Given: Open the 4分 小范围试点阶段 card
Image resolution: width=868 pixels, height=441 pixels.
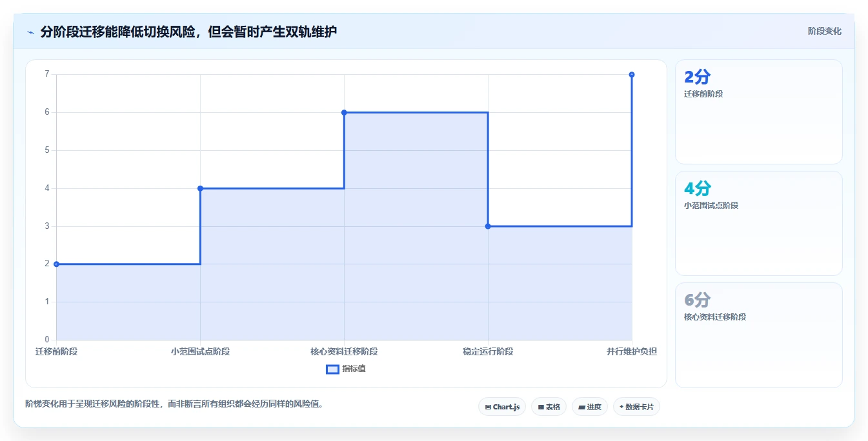Looking at the screenshot, I should 759,224.
